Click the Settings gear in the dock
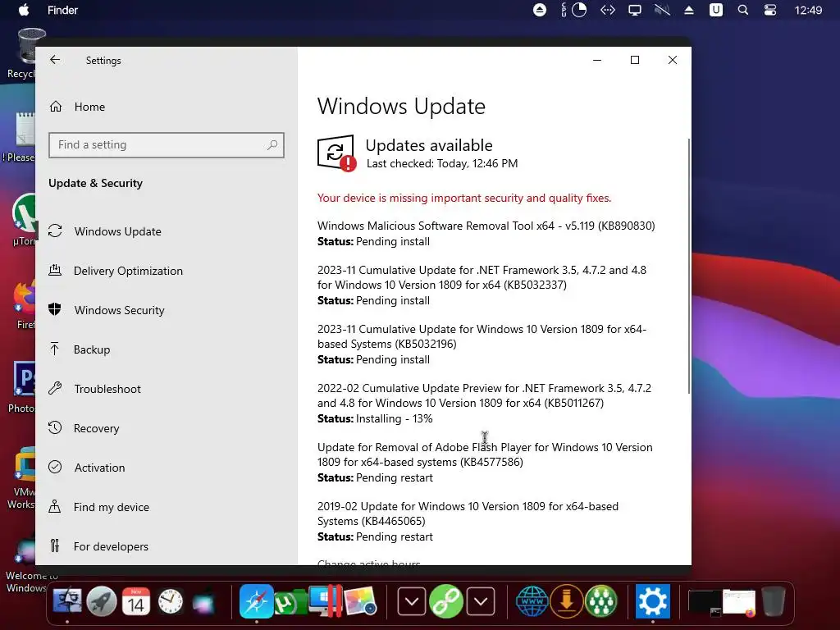 [x=652, y=601]
